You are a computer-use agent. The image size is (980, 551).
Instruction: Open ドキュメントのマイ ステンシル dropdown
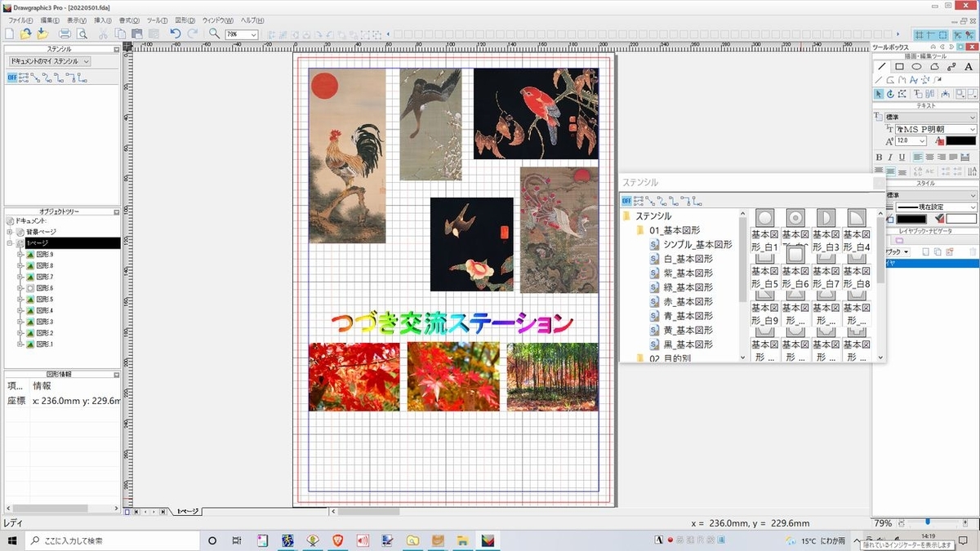(49, 61)
